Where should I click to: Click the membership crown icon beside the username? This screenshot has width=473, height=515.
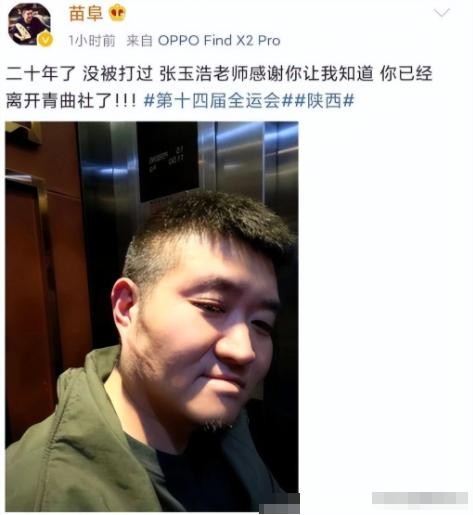(x=117, y=14)
